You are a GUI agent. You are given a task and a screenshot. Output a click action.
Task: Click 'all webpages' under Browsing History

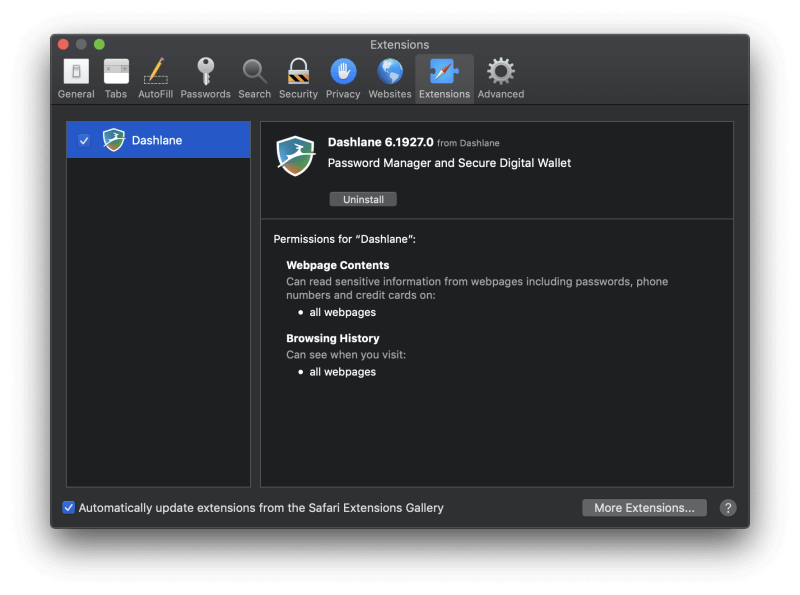[x=342, y=372]
